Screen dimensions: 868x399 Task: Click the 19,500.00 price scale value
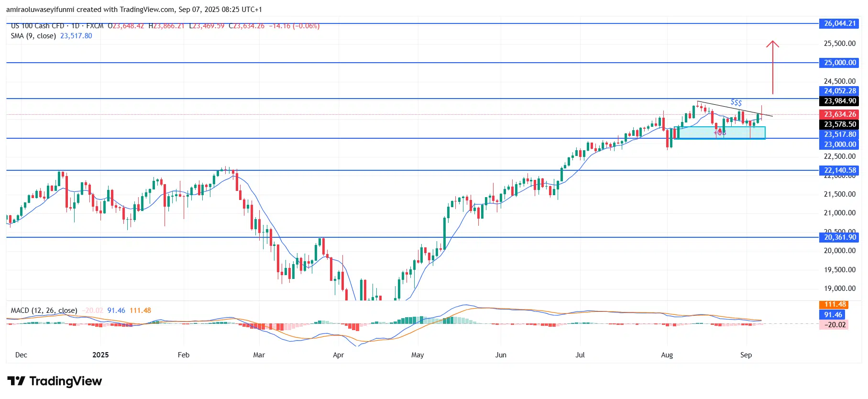pos(839,270)
